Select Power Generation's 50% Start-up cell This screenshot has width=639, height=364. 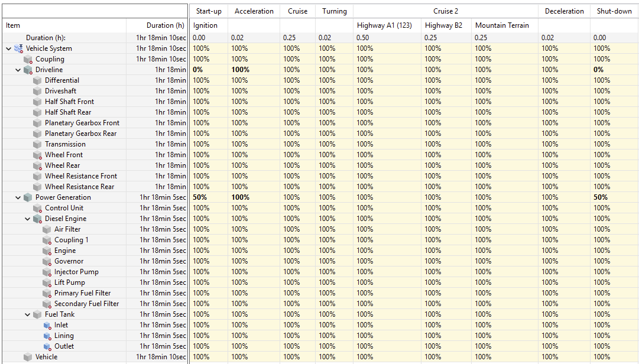pyautogui.click(x=209, y=197)
